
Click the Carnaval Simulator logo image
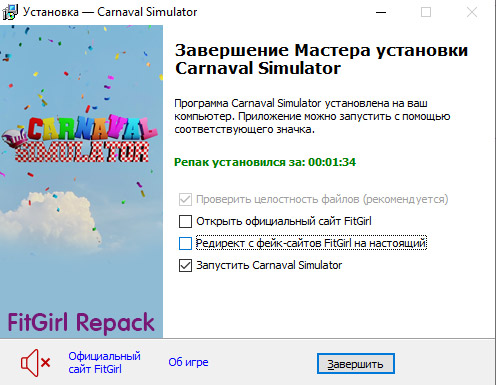tap(80, 139)
